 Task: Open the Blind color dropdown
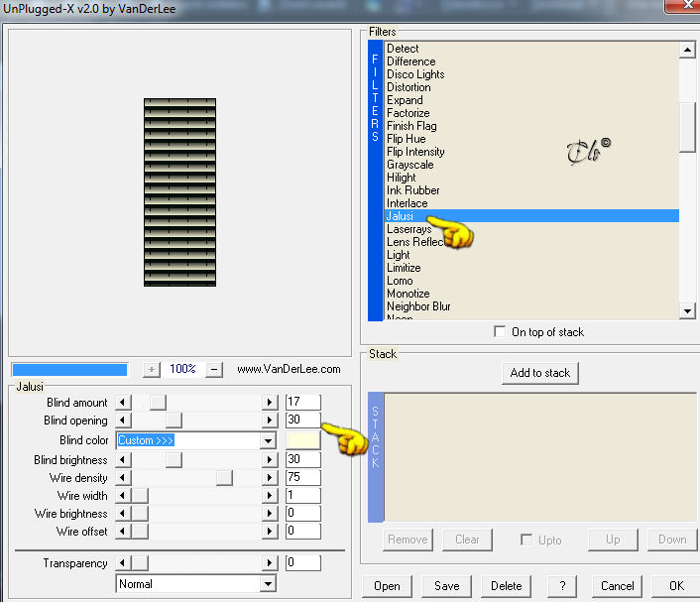[x=268, y=440]
